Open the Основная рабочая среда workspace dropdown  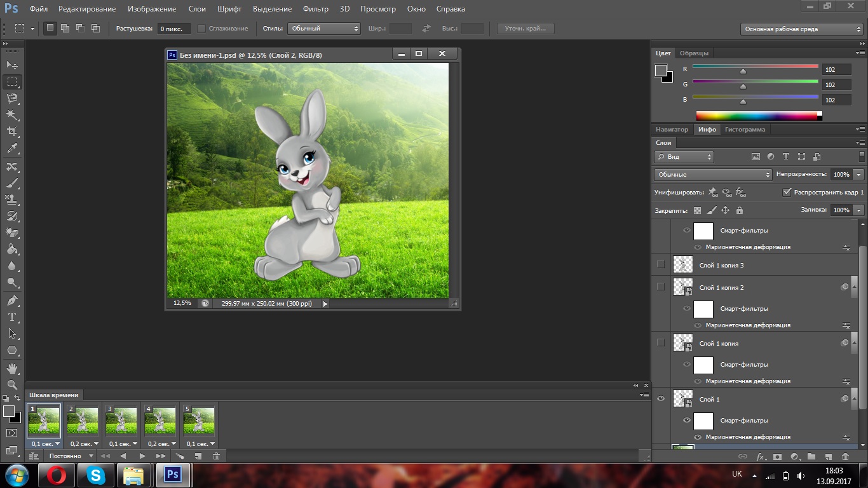pyautogui.click(x=801, y=29)
